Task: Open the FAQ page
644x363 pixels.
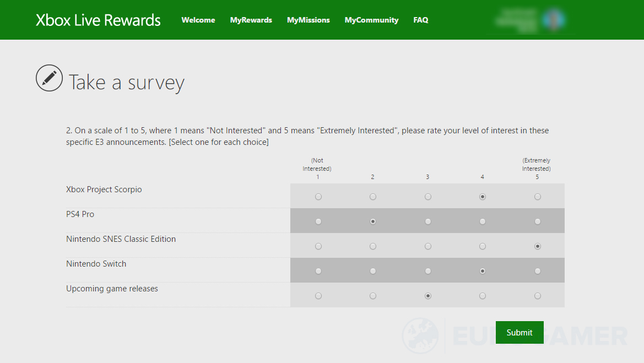Action: coord(420,20)
